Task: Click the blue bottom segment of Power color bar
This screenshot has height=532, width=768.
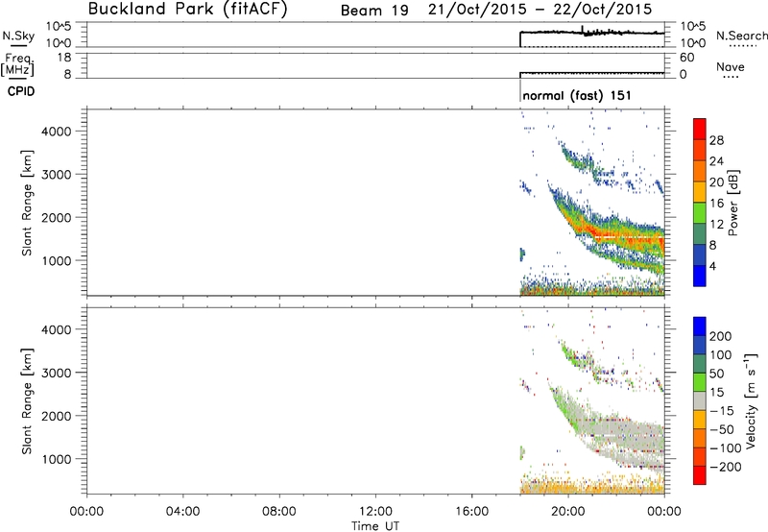Action: click(x=700, y=276)
